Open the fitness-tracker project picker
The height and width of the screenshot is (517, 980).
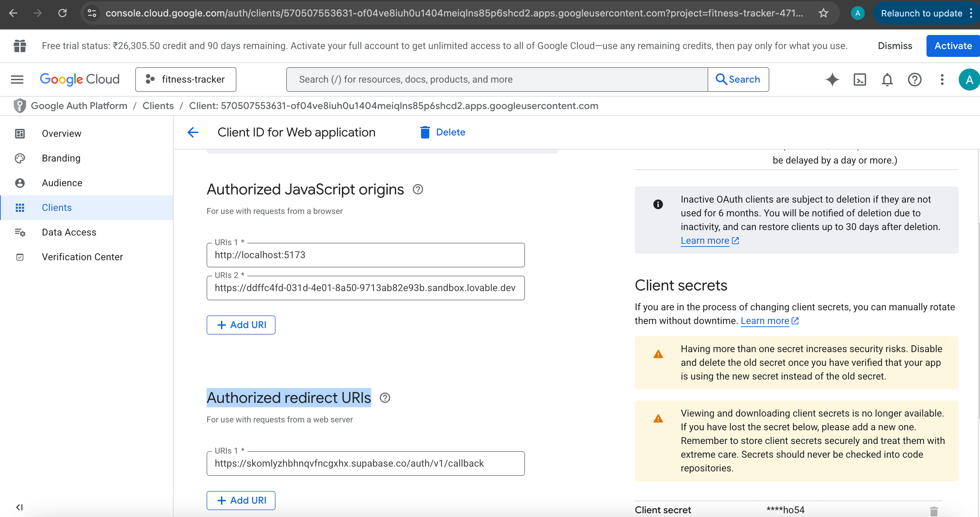pyautogui.click(x=186, y=80)
